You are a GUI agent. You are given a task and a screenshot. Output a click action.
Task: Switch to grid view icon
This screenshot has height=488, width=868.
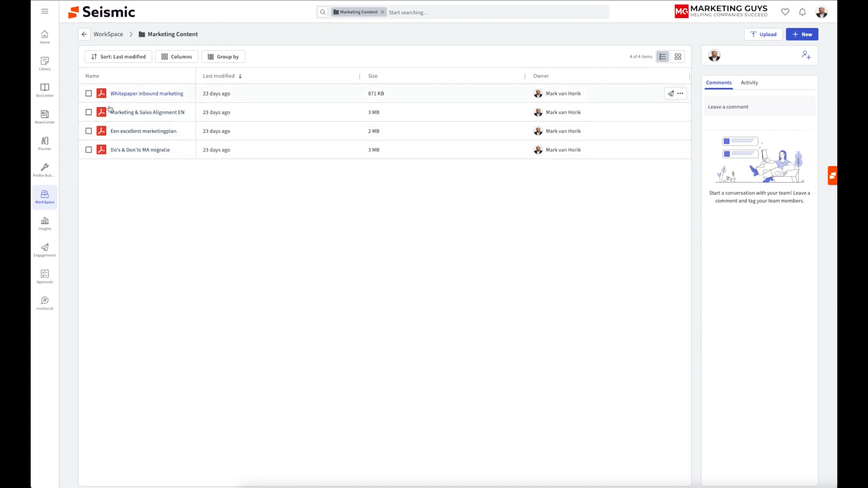click(x=678, y=57)
